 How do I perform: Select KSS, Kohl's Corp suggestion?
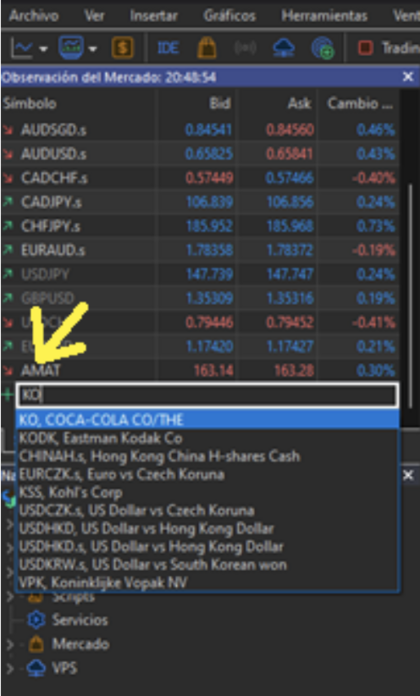click(x=207, y=492)
